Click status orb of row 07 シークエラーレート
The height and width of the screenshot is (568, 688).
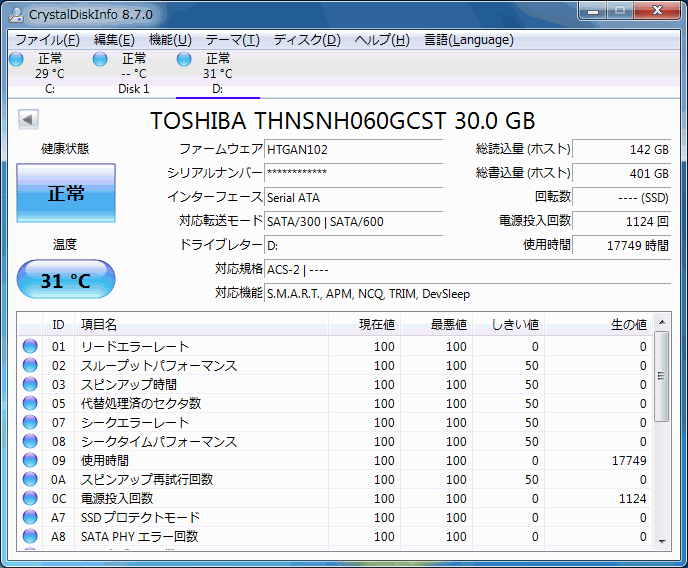click(x=30, y=422)
